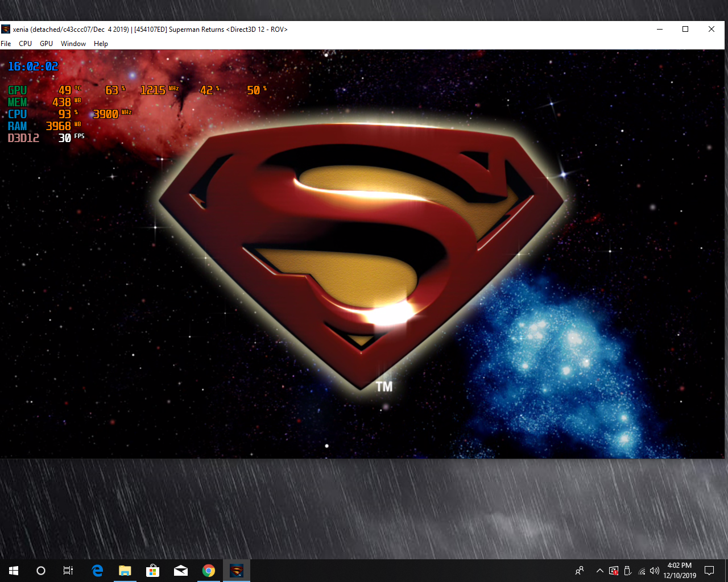Open the Wi-Fi network status icon
728x582 pixels.
point(642,571)
